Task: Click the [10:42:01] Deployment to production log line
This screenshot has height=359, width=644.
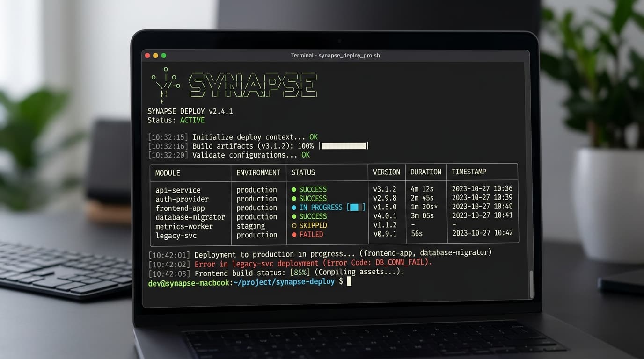Action: tap(320, 254)
